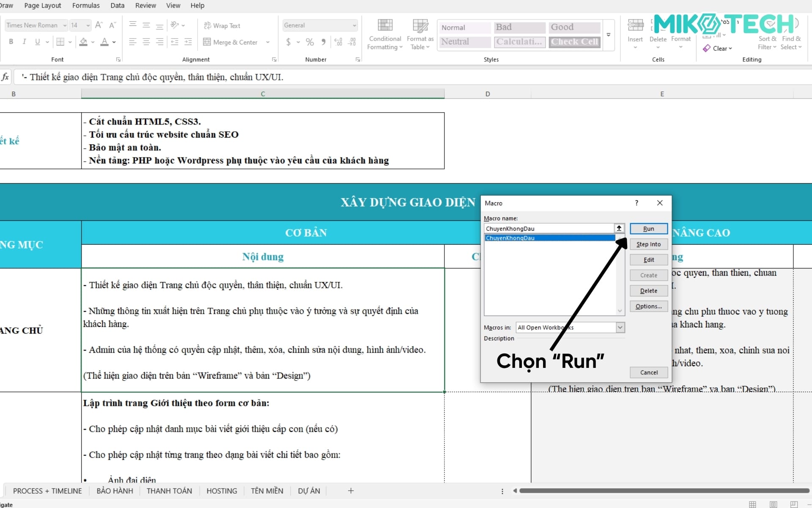Apply middle align to the cell
Viewport: 812px width, 508px height.
[146, 25]
